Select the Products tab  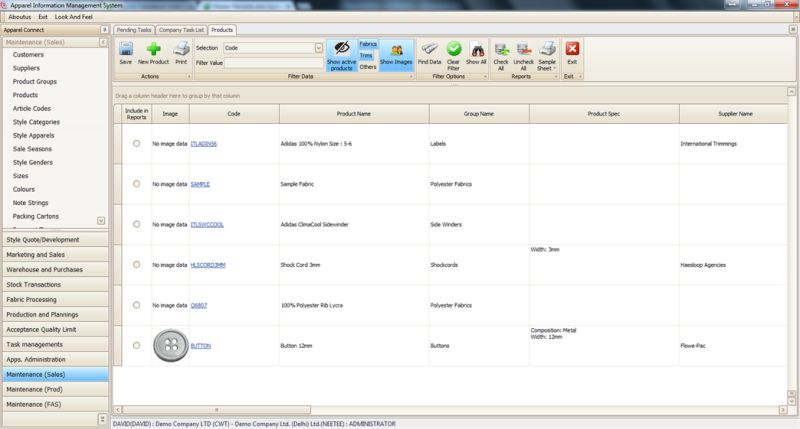tap(222, 30)
